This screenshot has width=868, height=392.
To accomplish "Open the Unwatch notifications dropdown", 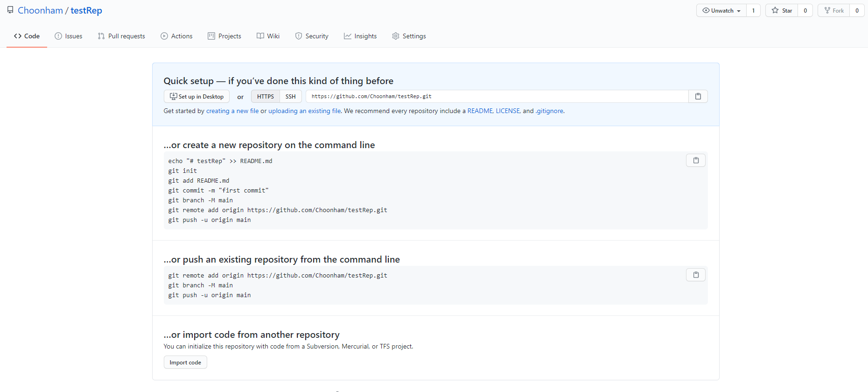I will 721,10.
